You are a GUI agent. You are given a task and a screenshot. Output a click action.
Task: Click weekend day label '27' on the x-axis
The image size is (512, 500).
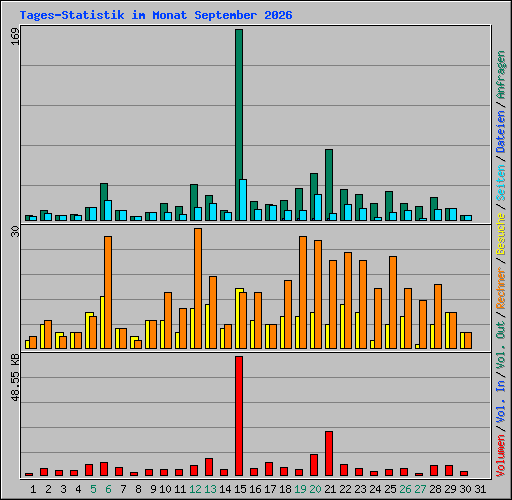pos(420,489)
